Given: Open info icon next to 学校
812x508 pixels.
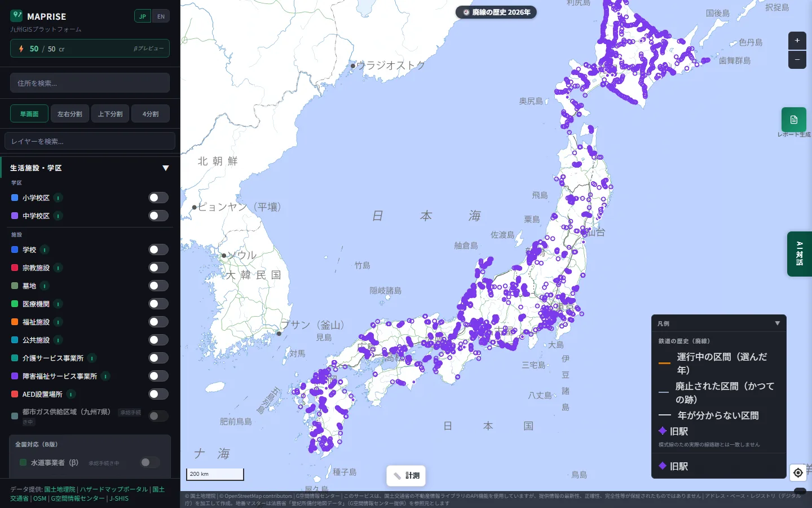Looking at the screenshot, I should click(45, 250).
